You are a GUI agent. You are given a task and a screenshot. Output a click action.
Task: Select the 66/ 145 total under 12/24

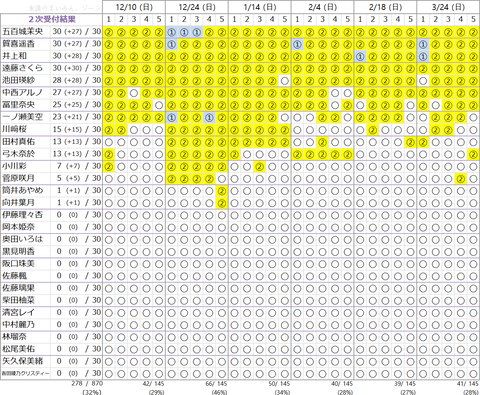point(216,384)
